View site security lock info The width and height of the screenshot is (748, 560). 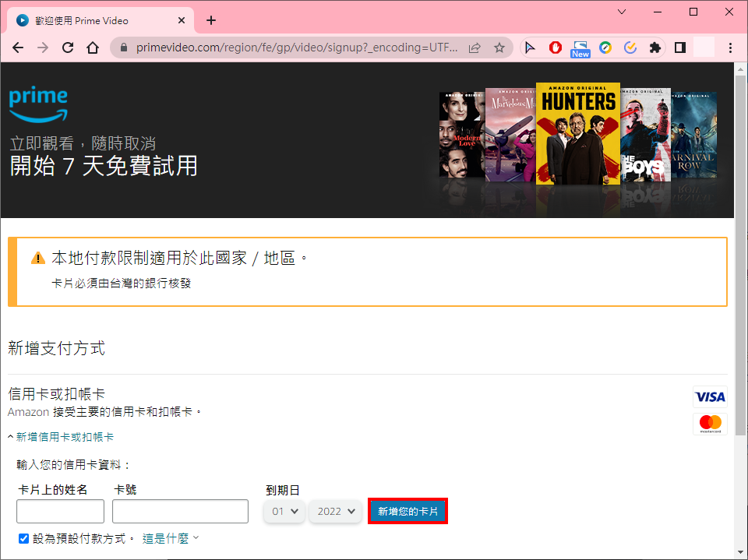[x=124, y=48]
